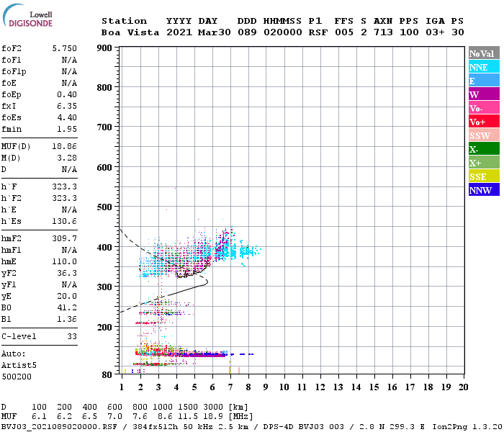Click the header date Mar30
The width and height of the screenshot is (504, 432).
point(214,32)
